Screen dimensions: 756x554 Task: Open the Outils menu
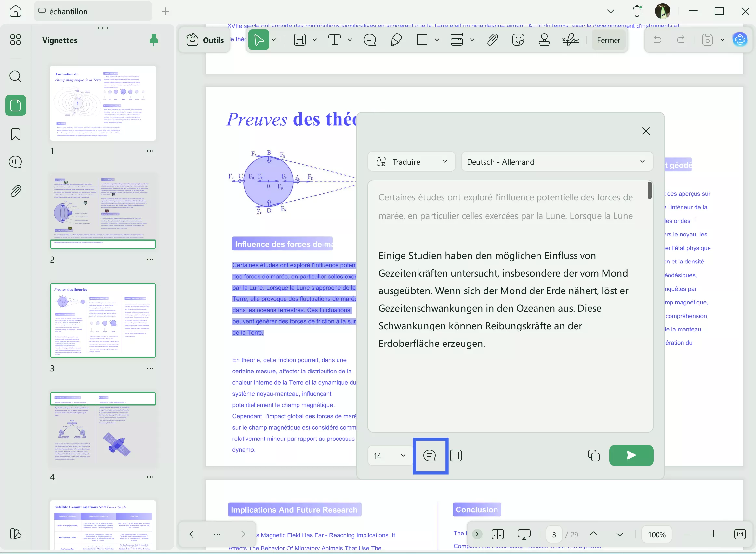204,40
